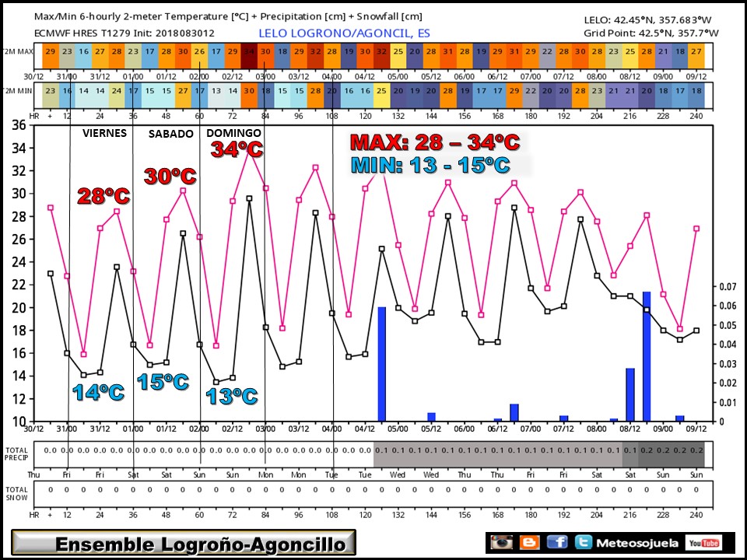The height and width of the screenshot is (560, 747).
Task: Click the red 28°C annotation
Action: point(103,196)
